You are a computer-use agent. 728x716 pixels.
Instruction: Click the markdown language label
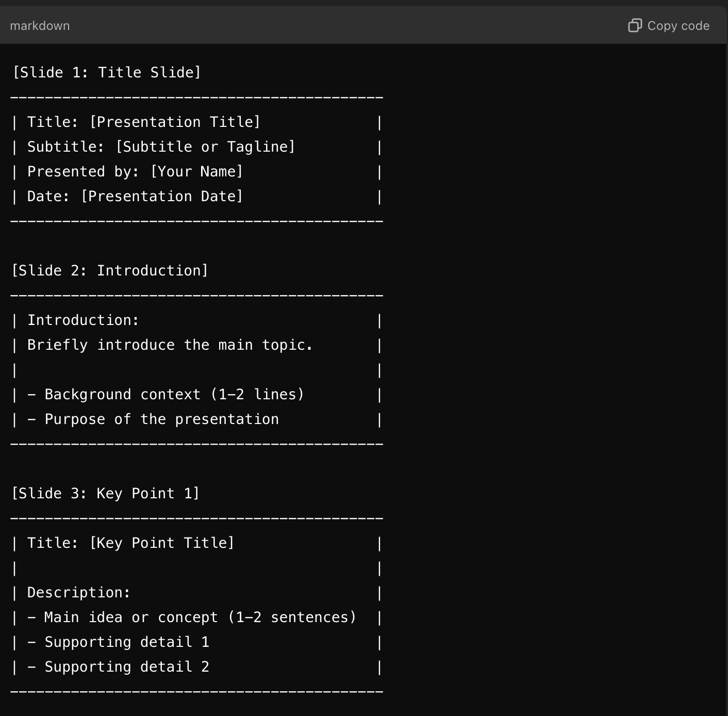click(x=40, y=26)
